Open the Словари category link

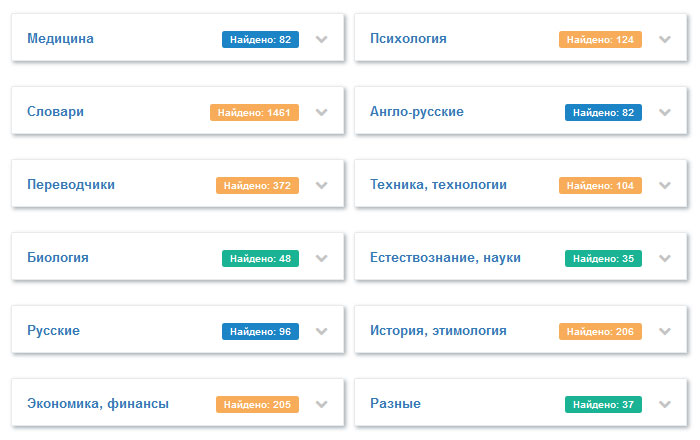pyautogui.click(x=55, y=112)
